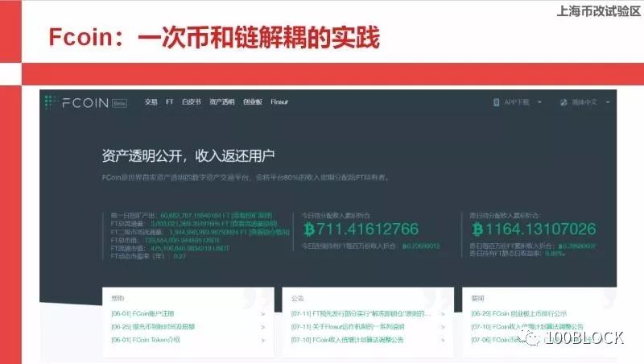Open the [06-25] help article
644x364 pixels.
[153, 327]
